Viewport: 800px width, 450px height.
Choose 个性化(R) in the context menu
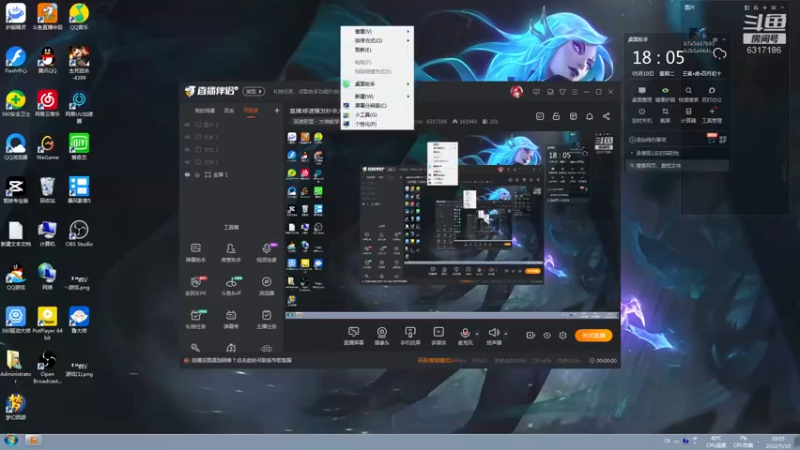coord(378,124)
